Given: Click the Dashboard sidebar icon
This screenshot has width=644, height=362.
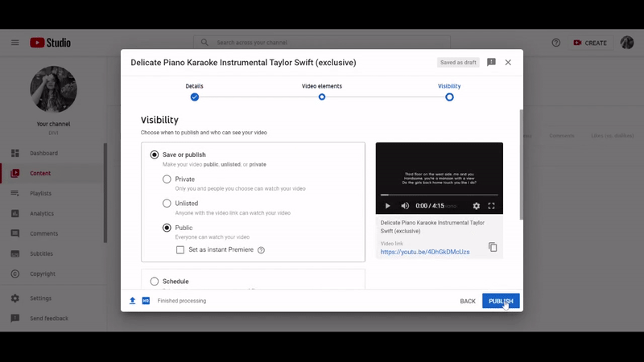Looking at the screenshot, I should pos(15,153).
